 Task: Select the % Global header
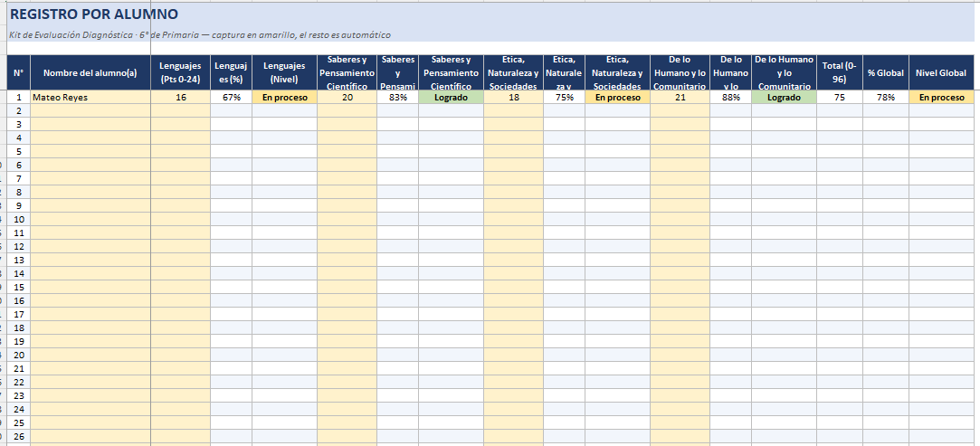pyautogui.click(x=886, y=72)
